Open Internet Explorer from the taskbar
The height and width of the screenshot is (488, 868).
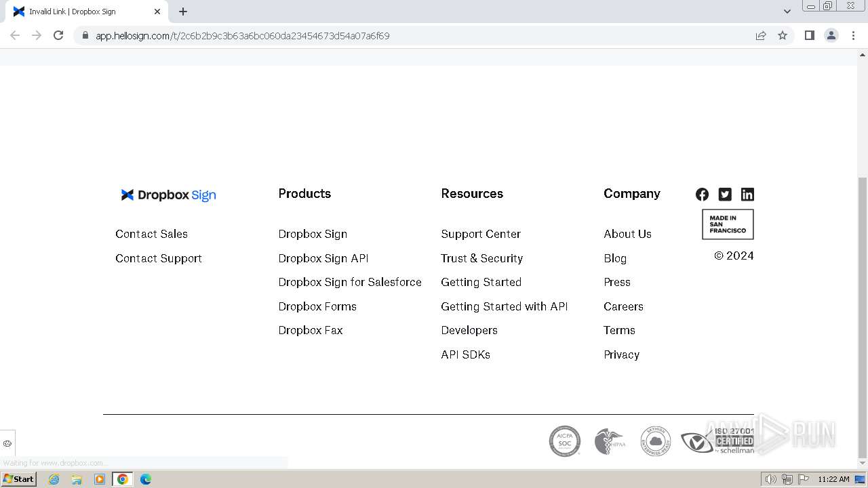tap(54, 479)
